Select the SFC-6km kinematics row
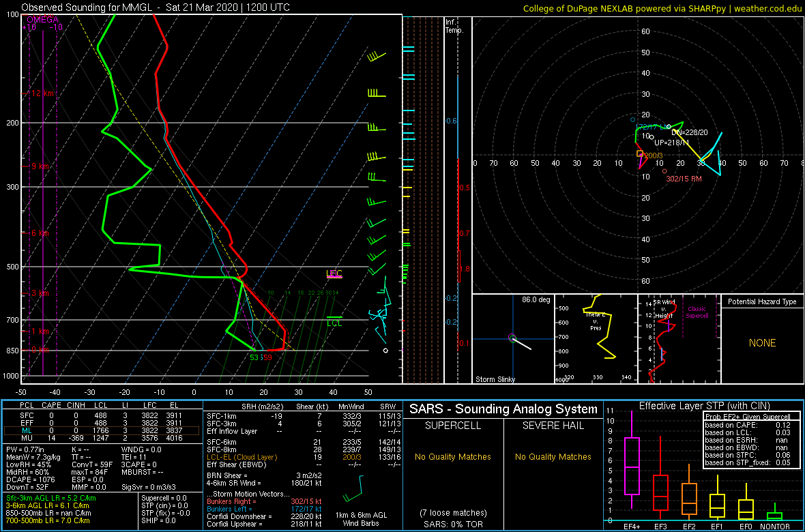This screenshot has height=532, width=805. pyautogui.click(x=303, y=442)
